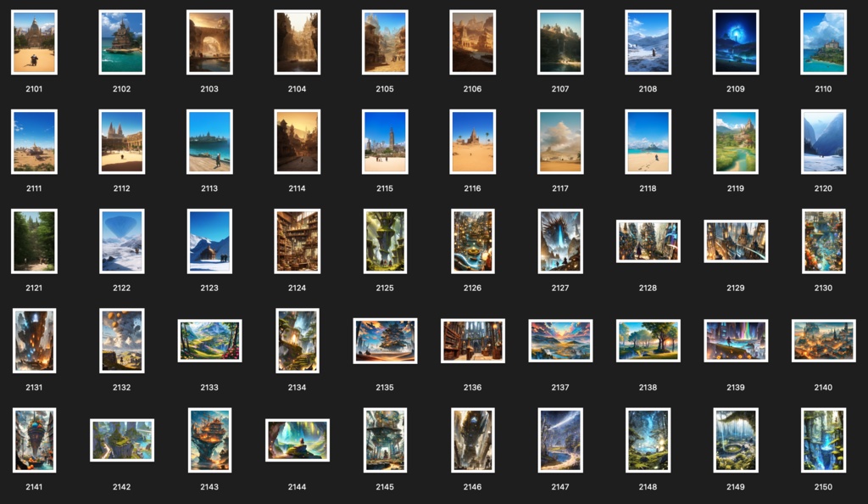Image resolution: width=868 pixels, height=504 pixels.
Task: Select library thumbnail 2124
Action: tap(298, 242)
